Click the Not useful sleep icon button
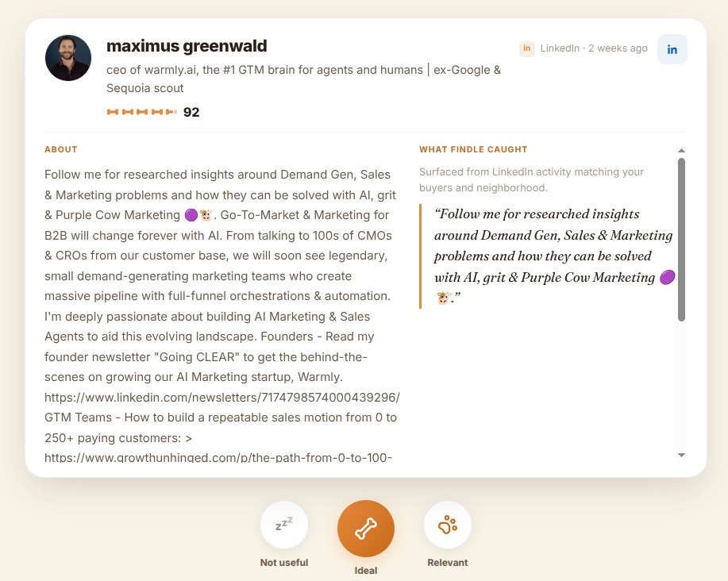This screenshot has height=581, width=728. tap(284, 525)
